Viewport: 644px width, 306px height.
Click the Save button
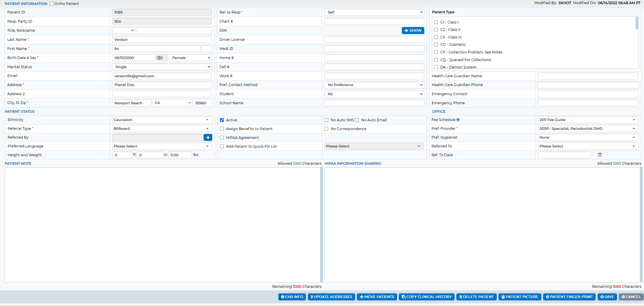[x=607, y=297]
